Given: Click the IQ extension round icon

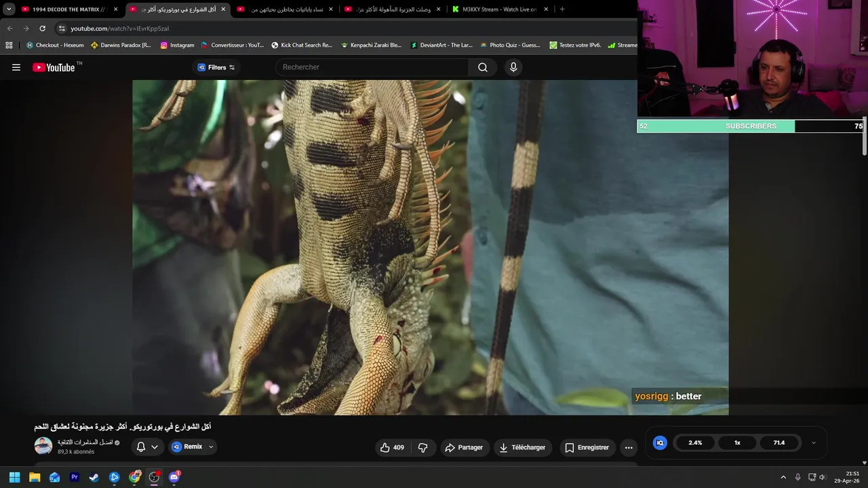Looking at the screenshot, I should click(x=660, y=443).
